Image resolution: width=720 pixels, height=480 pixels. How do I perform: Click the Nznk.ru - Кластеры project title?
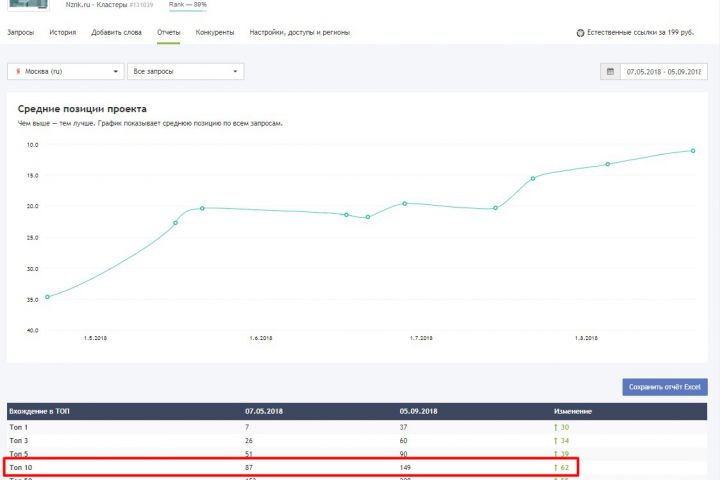tap(96, 5)
